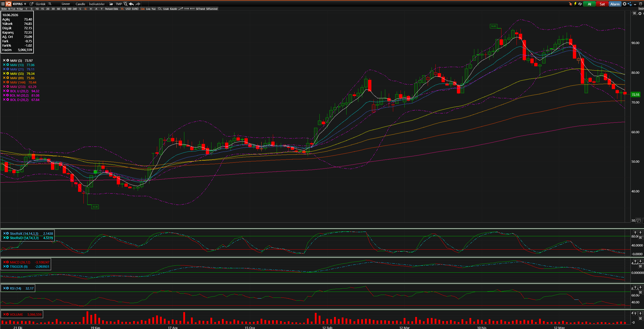Move the RSI panel down
Viewport: 644px width, 329px height.
tap(640, 287)
